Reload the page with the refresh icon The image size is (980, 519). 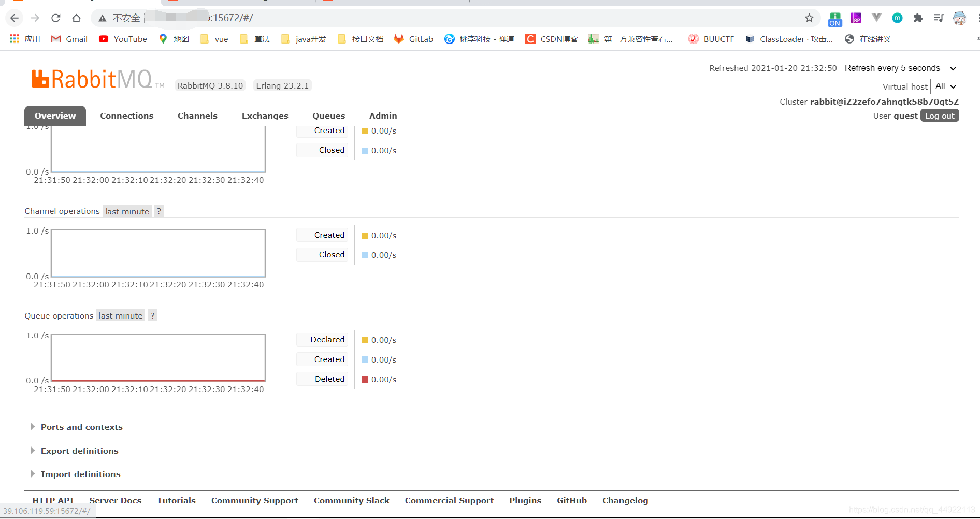(56, 18)
